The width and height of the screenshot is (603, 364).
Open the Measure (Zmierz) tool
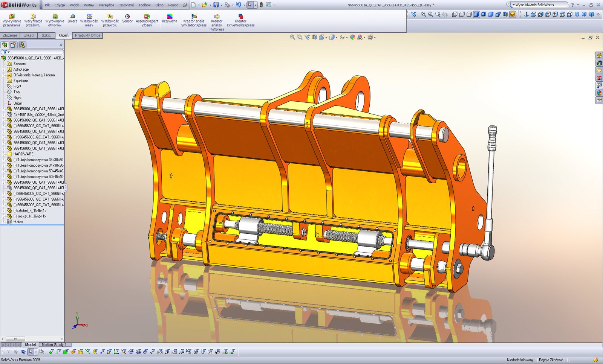(72, 18)
